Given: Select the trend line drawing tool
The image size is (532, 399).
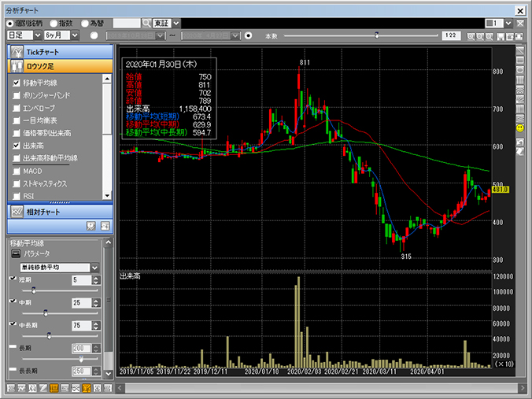Looking at the screenshot, I should pos(519,51).
